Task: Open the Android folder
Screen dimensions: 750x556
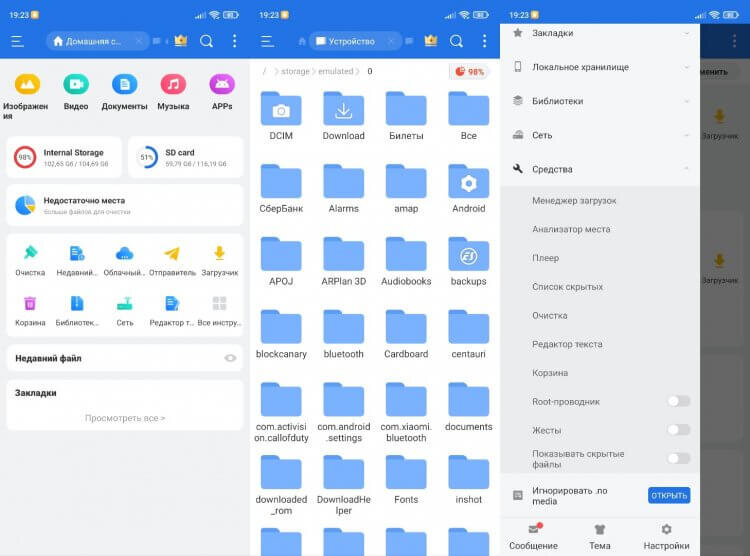Action: pyautogui.click(x=468, y=188)
